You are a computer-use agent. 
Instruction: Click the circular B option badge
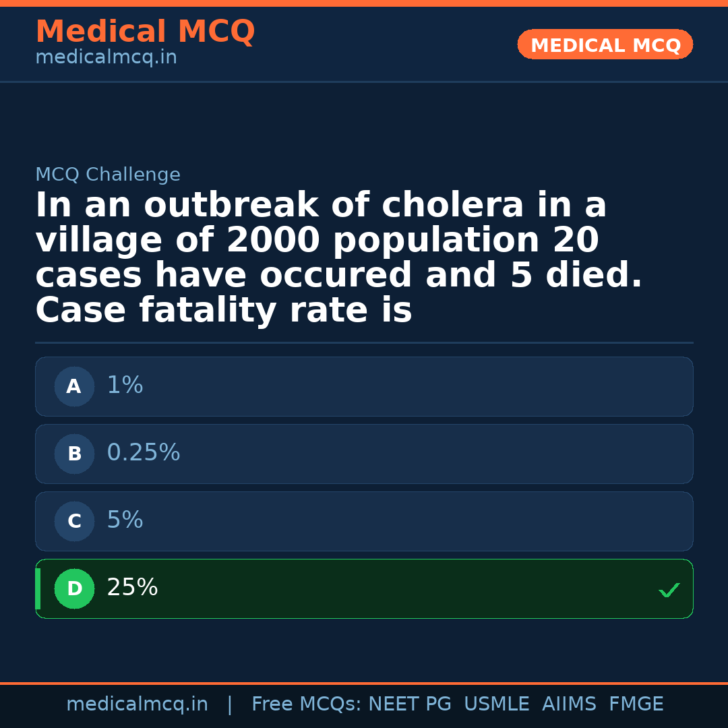(x=74, y=454)
